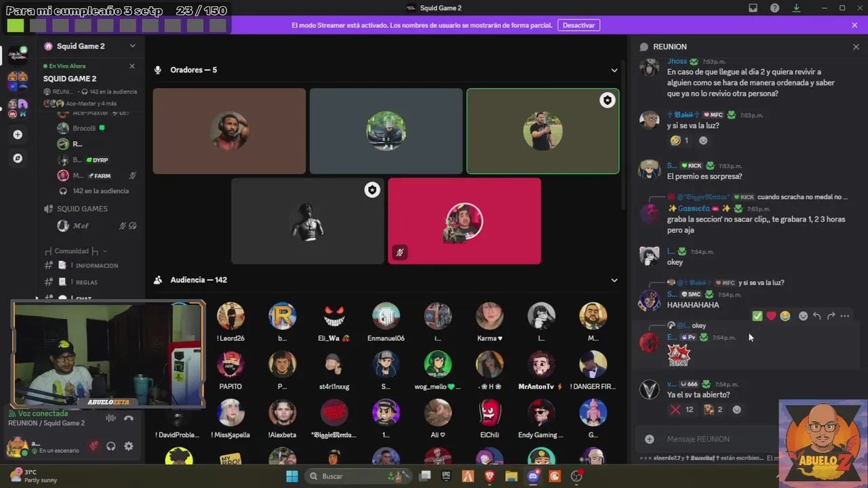Select the muted red speaker tile
Image resolution: width=868 pixels, height=488 pixels.
[465, 221]
